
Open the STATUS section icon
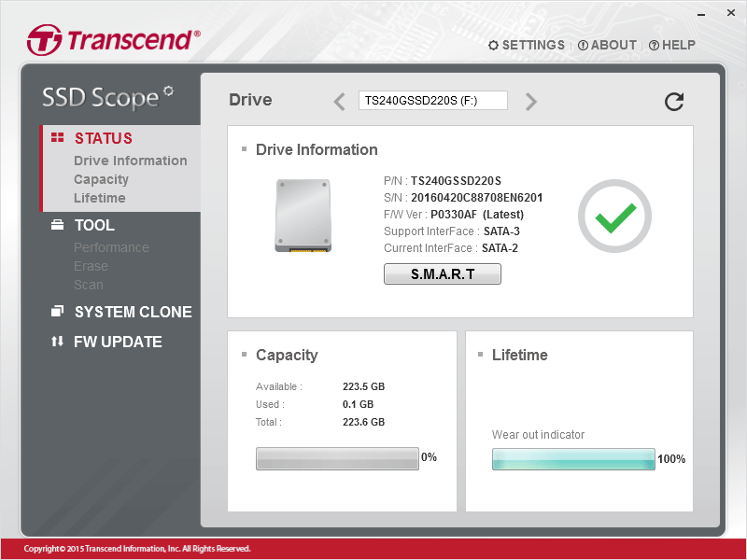coord(58,137)
